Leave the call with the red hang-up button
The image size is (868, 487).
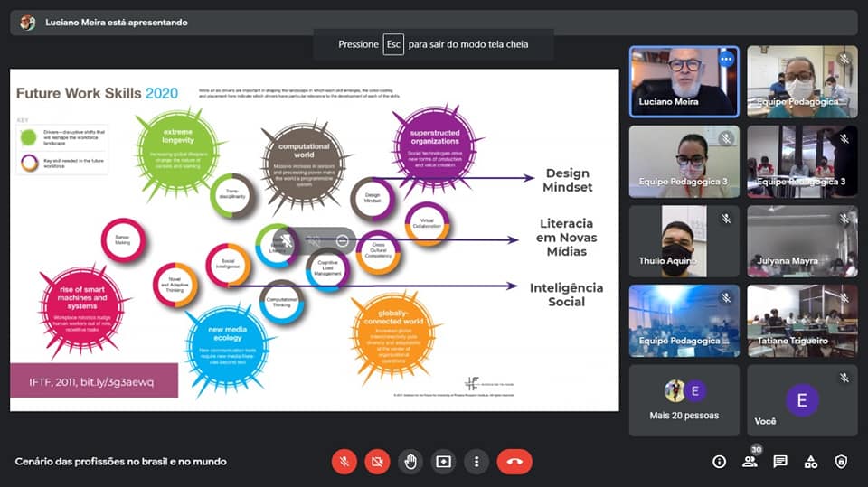[x=514, y=462]
